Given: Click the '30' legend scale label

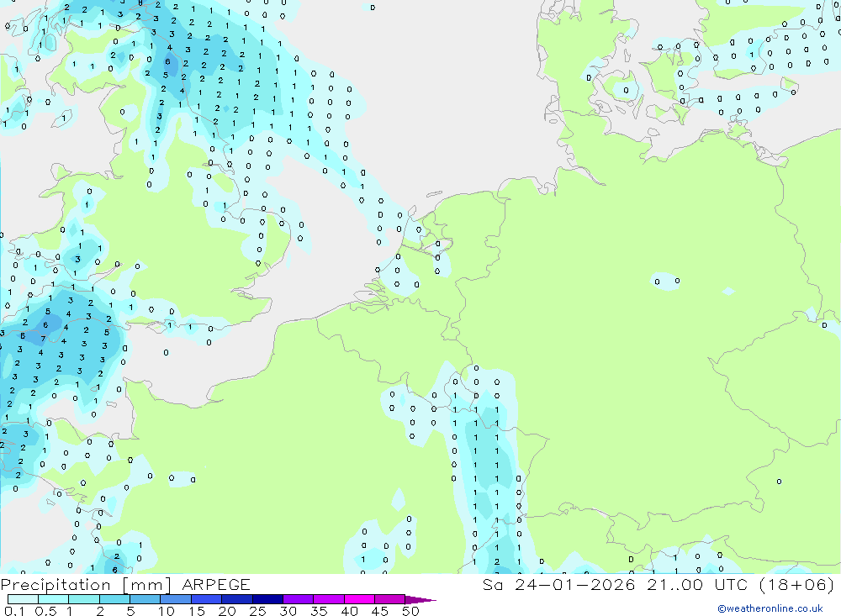Looking at the screenshot, I should (288, 611).
